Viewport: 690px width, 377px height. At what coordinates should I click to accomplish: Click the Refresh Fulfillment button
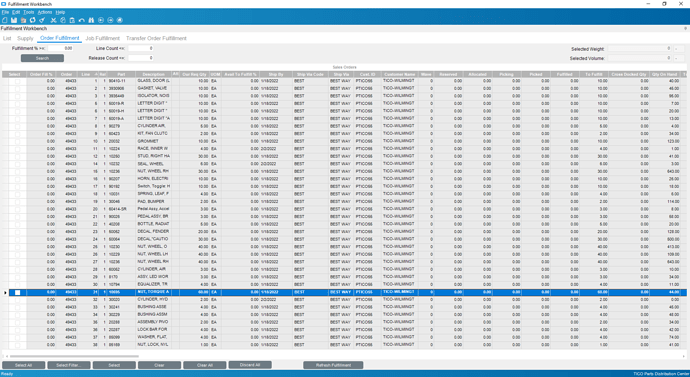tap(333, 365)
